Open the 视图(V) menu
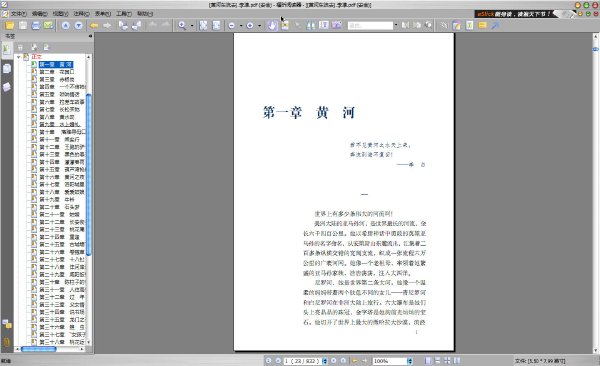600x366 pixels. tap(60, 14)
